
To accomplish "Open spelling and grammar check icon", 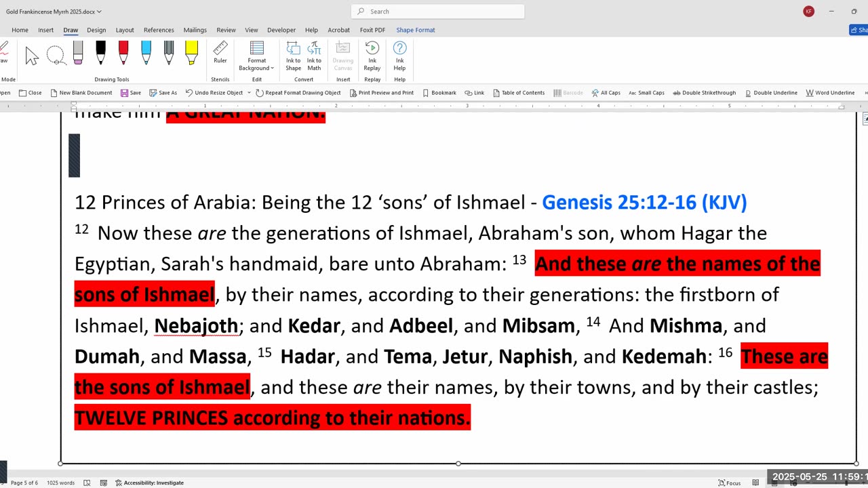I will point(87,483).
